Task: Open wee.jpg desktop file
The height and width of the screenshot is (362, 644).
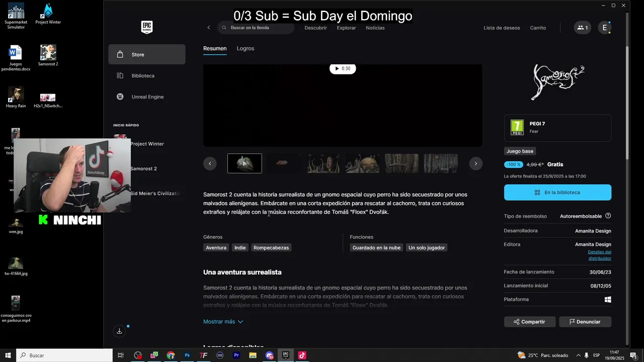Action: click(16, 226)
